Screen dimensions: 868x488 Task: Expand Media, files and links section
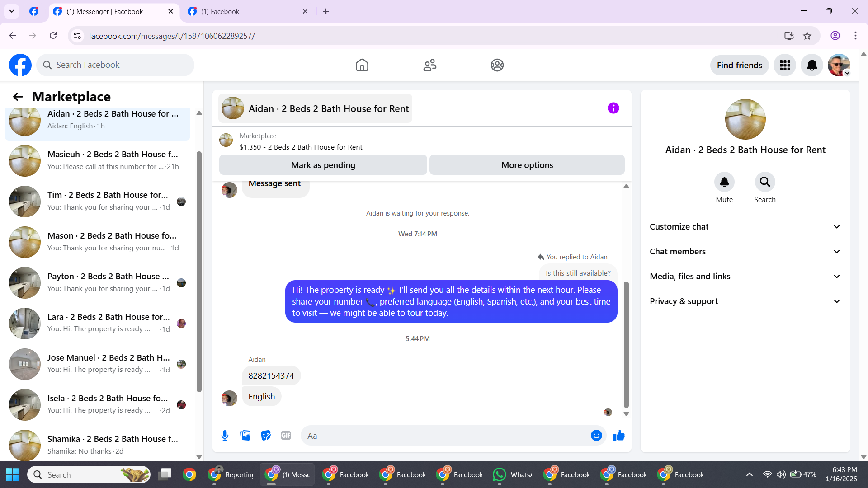[x=745, y=277]
